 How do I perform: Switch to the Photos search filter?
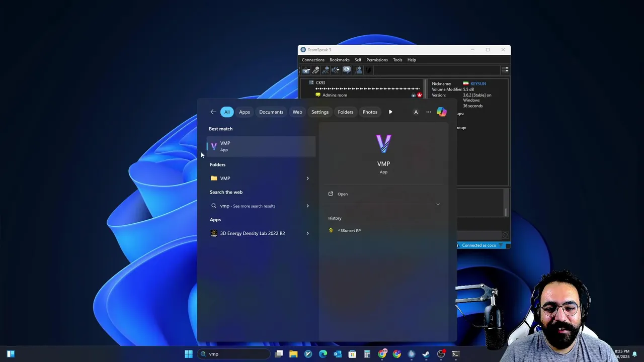[370, 112]
